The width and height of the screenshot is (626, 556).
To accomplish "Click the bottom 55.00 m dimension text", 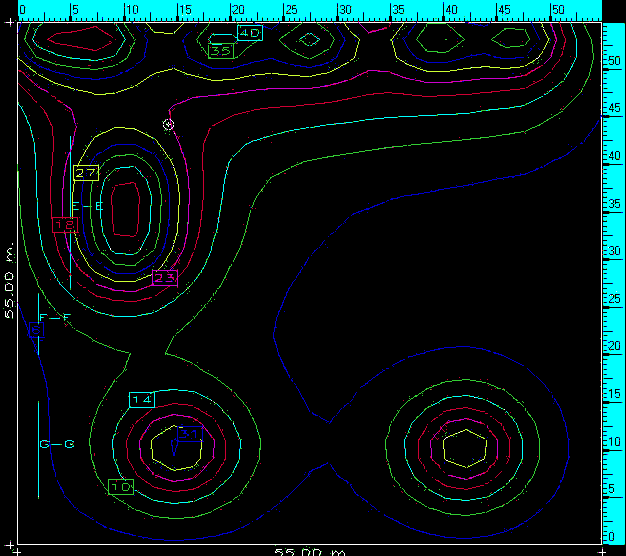I will coord(310,552).
